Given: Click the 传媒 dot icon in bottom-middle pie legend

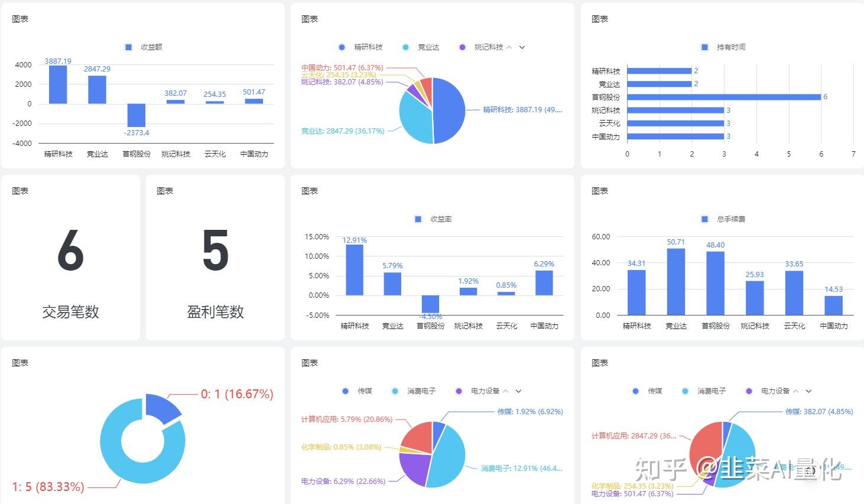Looking at the screenshot, I should pos(345,391).
